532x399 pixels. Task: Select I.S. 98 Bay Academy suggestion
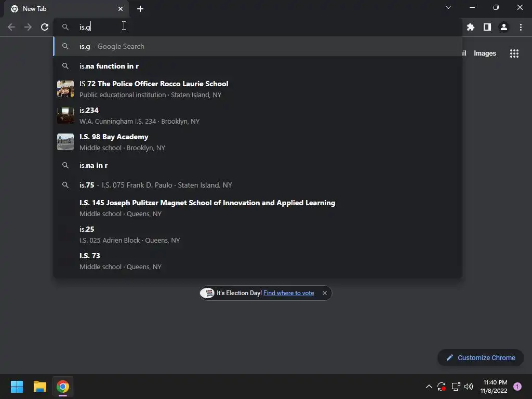(x=258, y=142)
